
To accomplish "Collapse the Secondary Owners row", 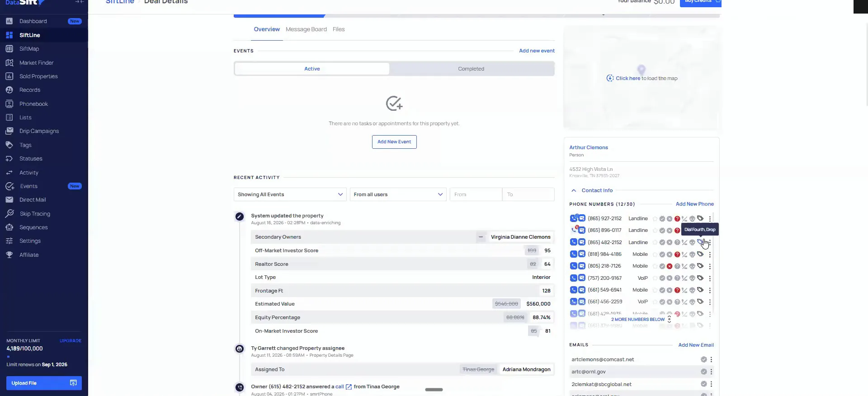I will 481,237.
